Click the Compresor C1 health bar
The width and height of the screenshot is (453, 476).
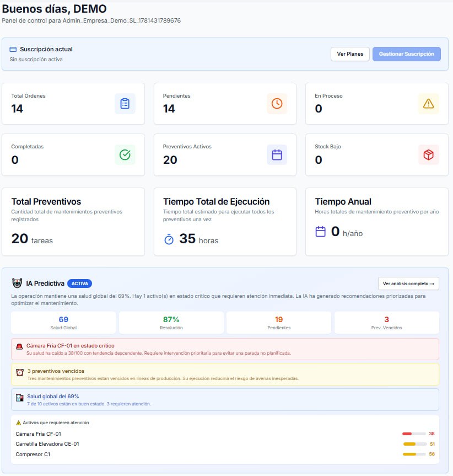(x=414, y=454)
